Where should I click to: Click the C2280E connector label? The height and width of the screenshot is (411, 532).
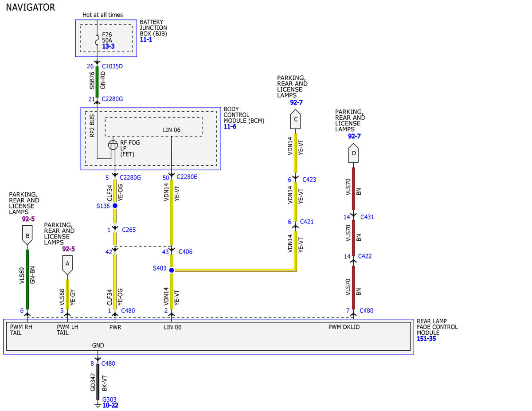pyautogui.click(x=187, y=177)
